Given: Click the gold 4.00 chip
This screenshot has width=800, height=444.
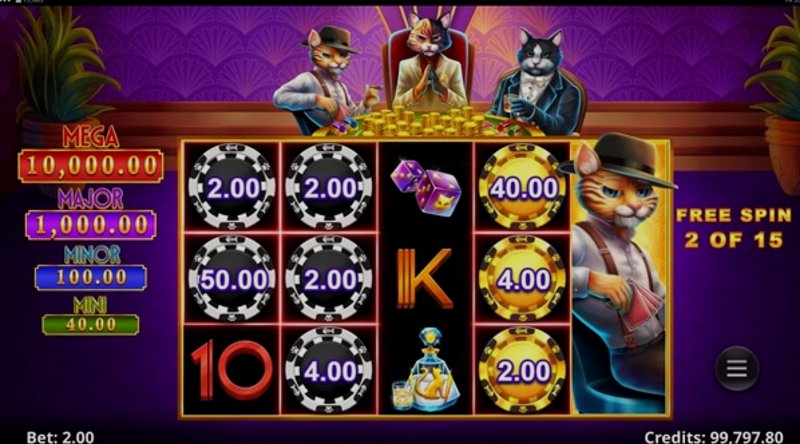Looking at the screenshot, I should pyautogui.click(x=522, y=279).
